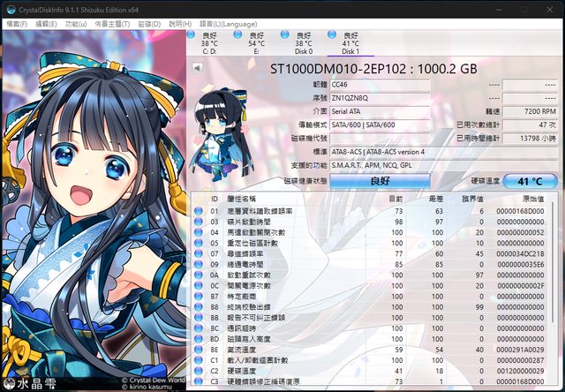565x392 pixels.
Task: Click status orb for attribute 05
Action: (x=199, y=242)
